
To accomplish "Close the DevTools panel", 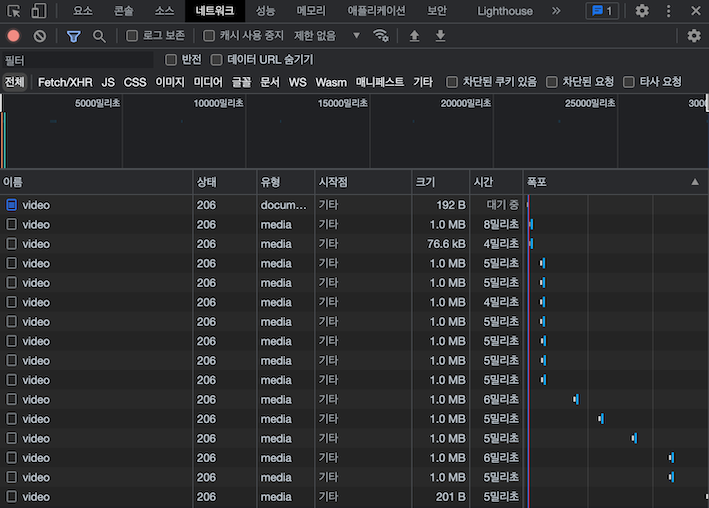I will pyautogui.click(x=696, y=11).
